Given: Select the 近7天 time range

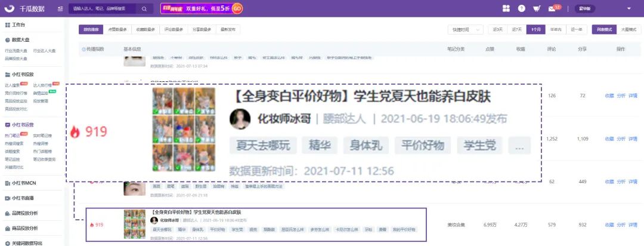Looking at the screenshot, I should click(x=516, y=30).
